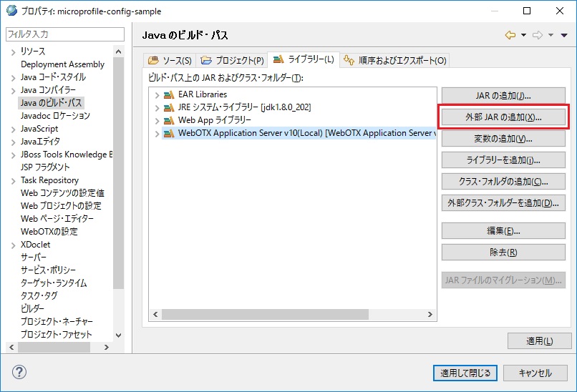This screenshot has width=577, height=392.
Task: Click the JRE system library icon
Action: [x=169, y=107]
